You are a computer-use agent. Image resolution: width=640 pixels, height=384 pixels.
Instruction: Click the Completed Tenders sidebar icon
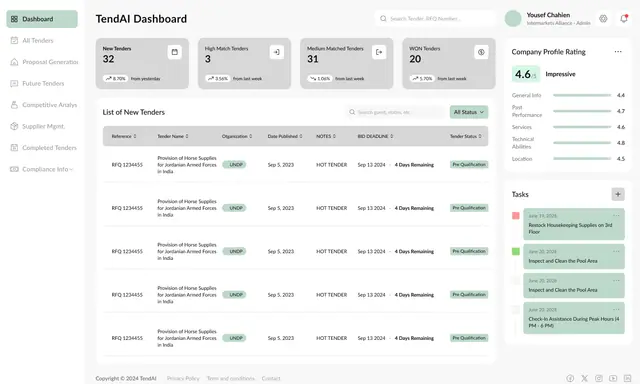point(14,148)
